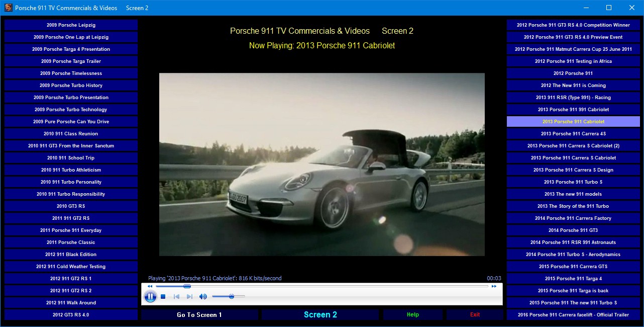Viewport: 644px width, 327px height.
Task: Click highlighted 2013 Porsche 911 Cabriolet
Action: point(573,122)
